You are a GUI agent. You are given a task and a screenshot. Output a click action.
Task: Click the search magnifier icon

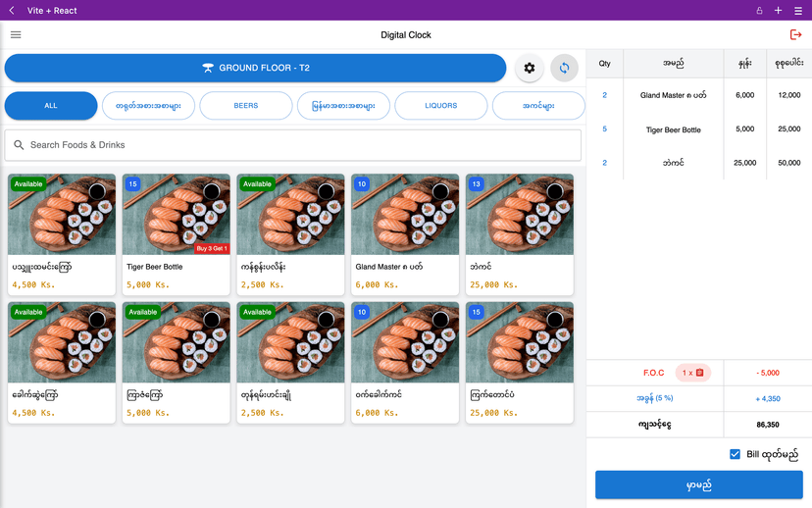click(x=19, y=145)
